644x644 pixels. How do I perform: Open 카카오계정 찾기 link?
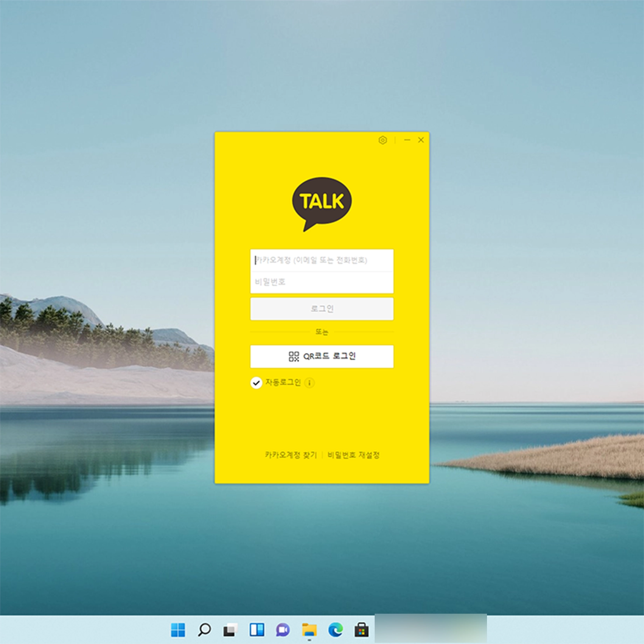(291, 455)
